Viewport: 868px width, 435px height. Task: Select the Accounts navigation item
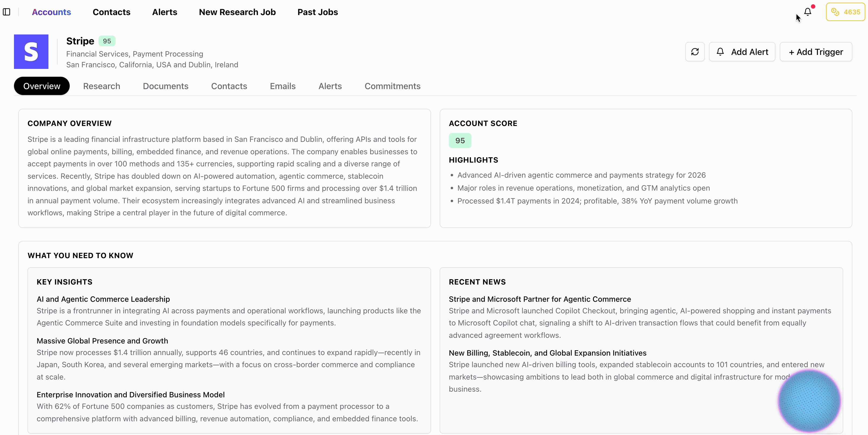click(x=51, y=12)
